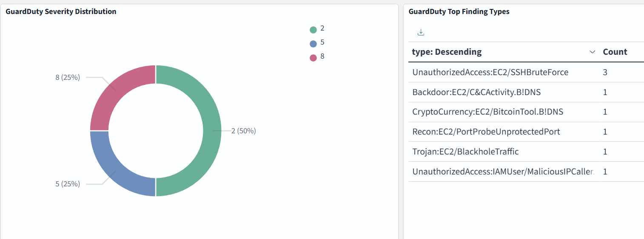This screenshot has height=239, width=644.
Task: Click the "2 (50%)" pie label
Action: [x=243, y=131]
